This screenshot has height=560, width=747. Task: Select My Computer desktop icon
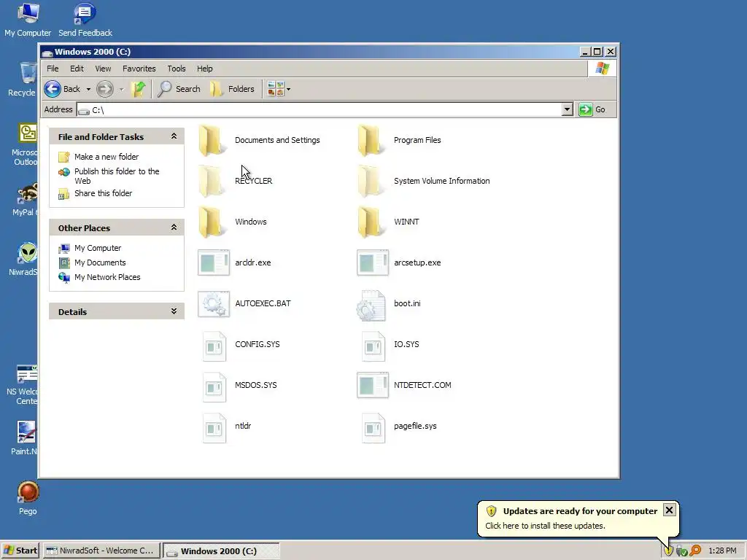point(28,20)
